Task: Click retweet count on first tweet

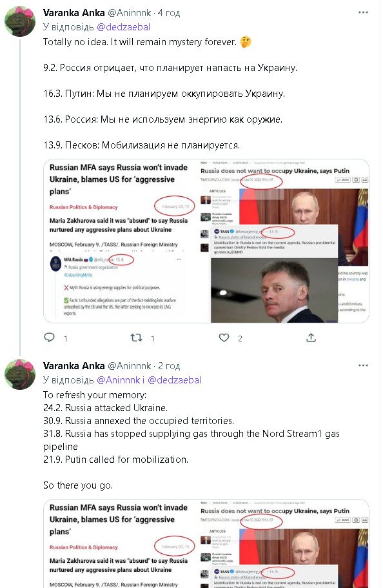Action: coord(153,338)
